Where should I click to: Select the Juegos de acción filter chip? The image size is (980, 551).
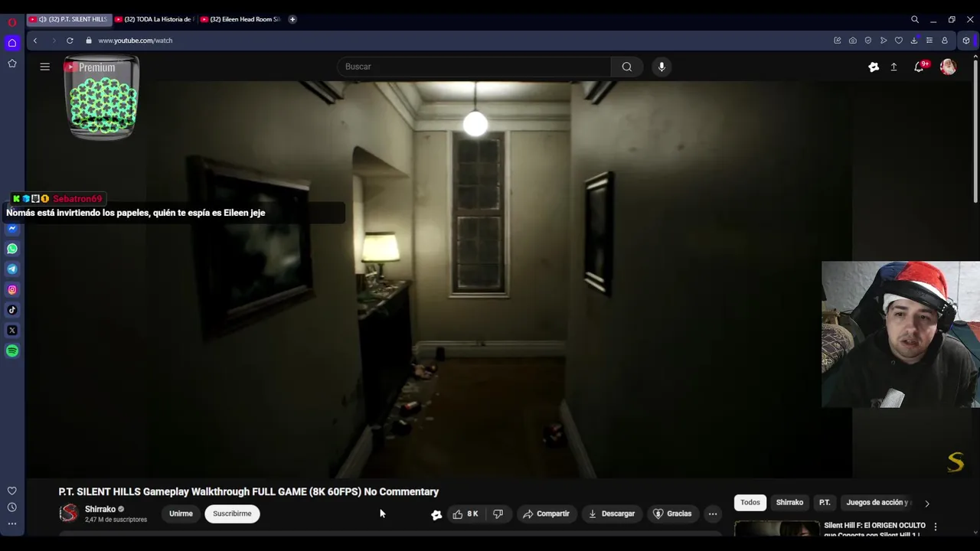(x=877, y=502)
